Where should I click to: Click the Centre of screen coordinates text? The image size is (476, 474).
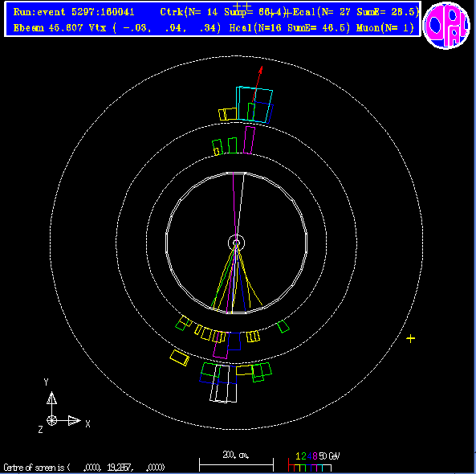[x=84, y=468]
